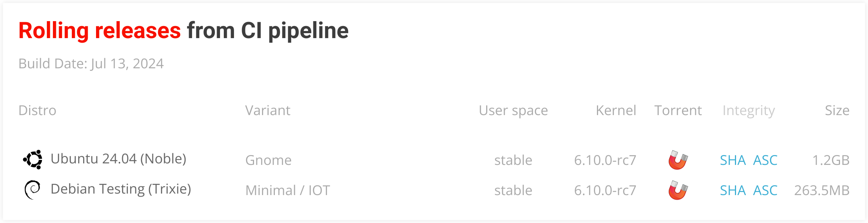Click the Variant column header
This screenshot has width=868, height=223.
tap(268, 111)
